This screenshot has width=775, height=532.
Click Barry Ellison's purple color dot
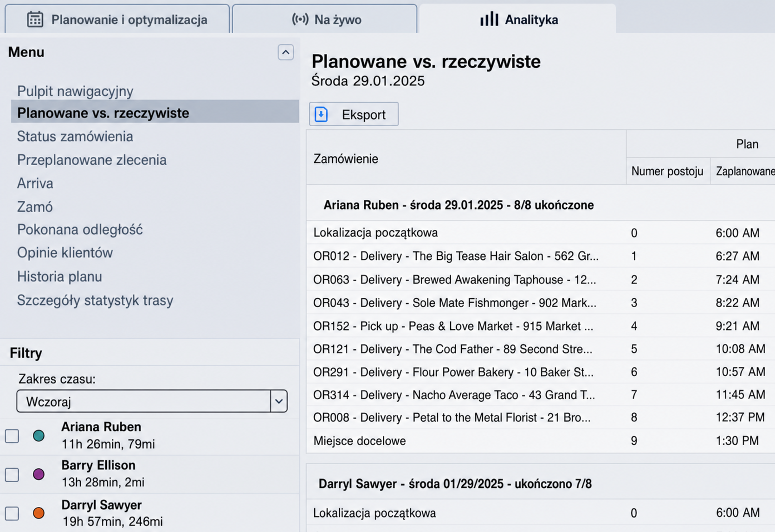coord(39,474)
